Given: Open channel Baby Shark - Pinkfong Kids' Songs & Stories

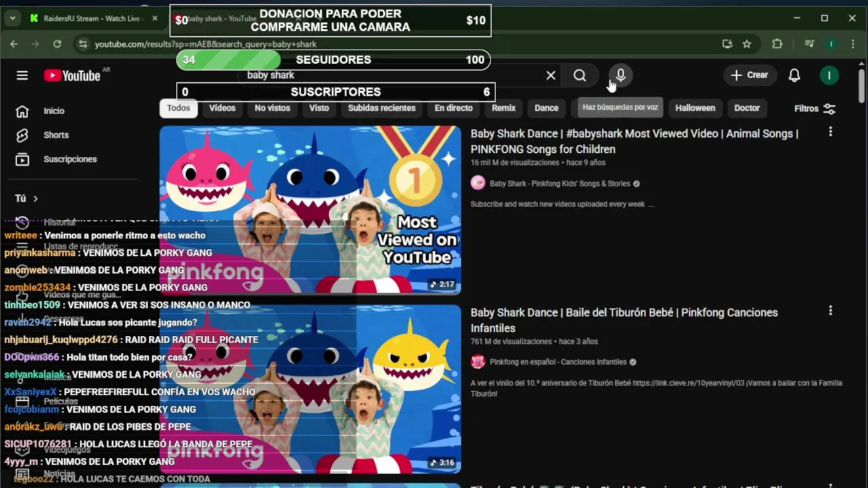Looking at the screenshot, I should pyautogui.click(x=560, y=184).
